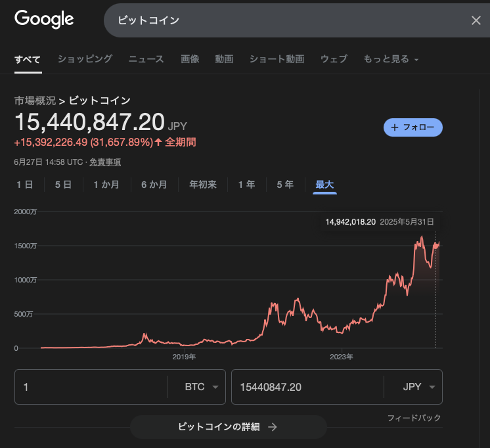Click the chart's highlighted data point marker
Screen dimensions: 490x448
pos(435,246)
